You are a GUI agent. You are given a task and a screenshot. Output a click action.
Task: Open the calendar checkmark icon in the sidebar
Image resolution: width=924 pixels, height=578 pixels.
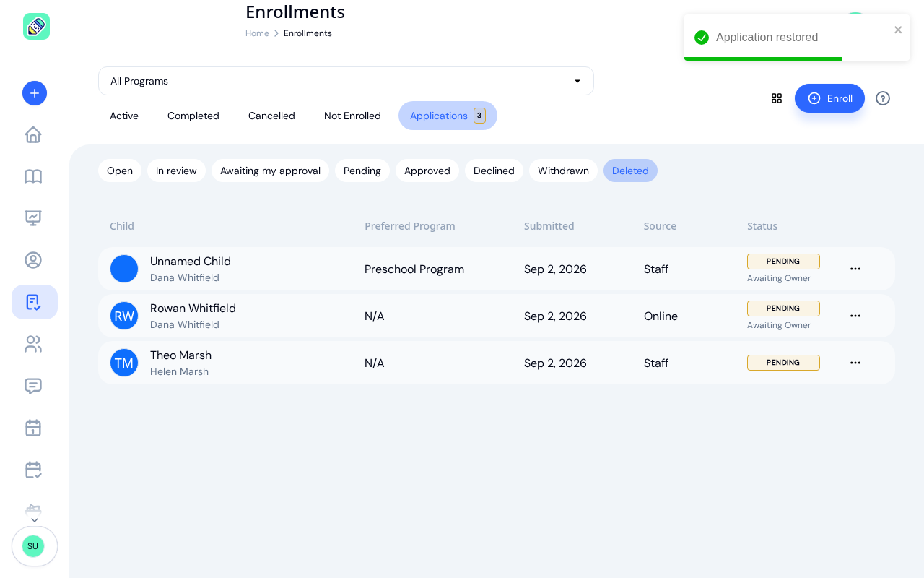[x=33, y=470]
